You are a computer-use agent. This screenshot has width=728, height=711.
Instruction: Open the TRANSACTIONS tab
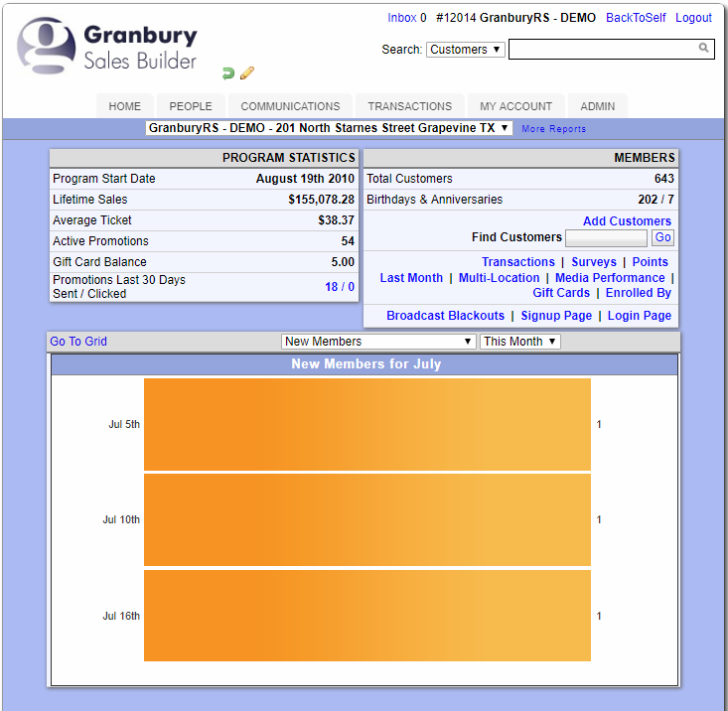tap(409, 106)
